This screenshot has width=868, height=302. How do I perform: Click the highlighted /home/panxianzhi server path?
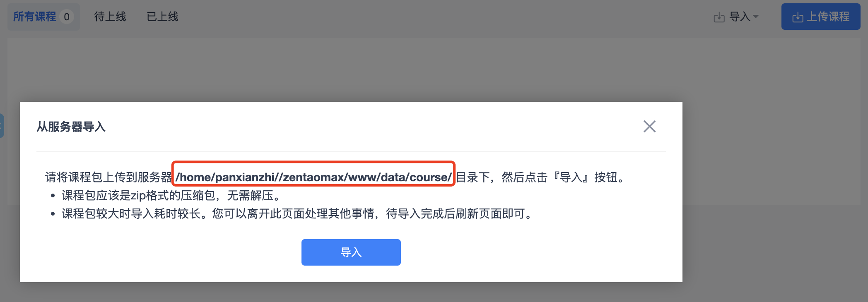pyautogui.click(x=313, y=177)
